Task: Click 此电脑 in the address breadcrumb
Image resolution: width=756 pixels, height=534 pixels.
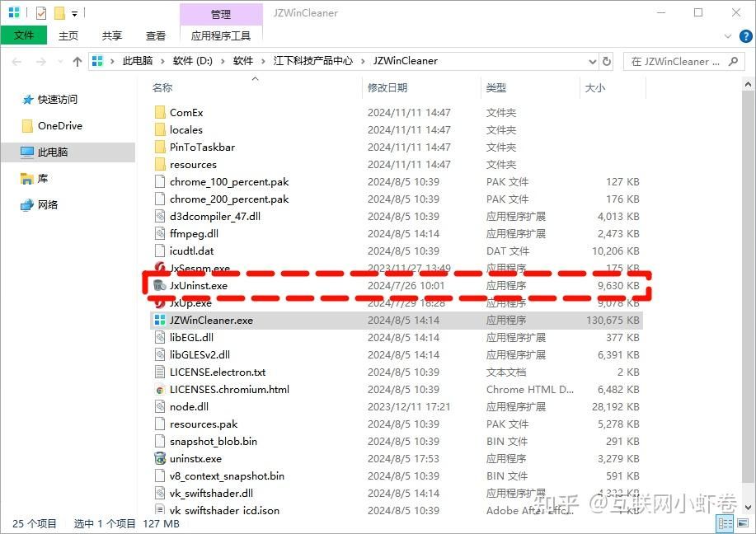Action: pyautogui.click(x=138, y=61)
